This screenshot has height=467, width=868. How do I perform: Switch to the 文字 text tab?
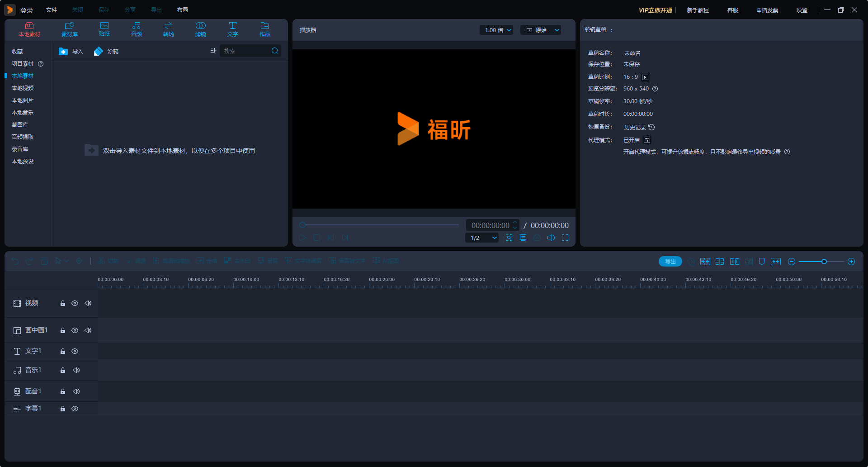(x=233, y=29)
